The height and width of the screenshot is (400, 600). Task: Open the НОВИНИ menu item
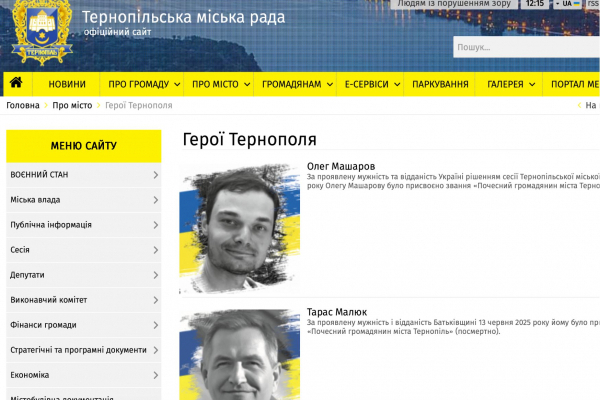(x=67, y=85)
